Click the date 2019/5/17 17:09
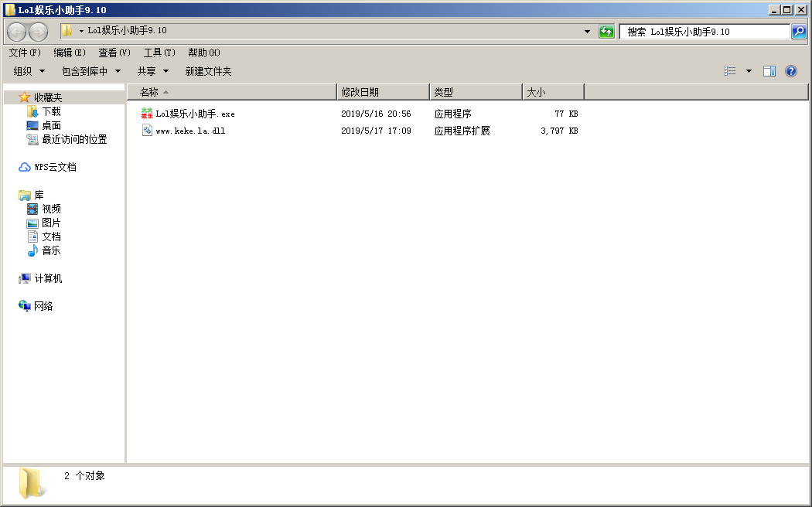The height and width of the screenshot is (507, 812). (376, 131)
